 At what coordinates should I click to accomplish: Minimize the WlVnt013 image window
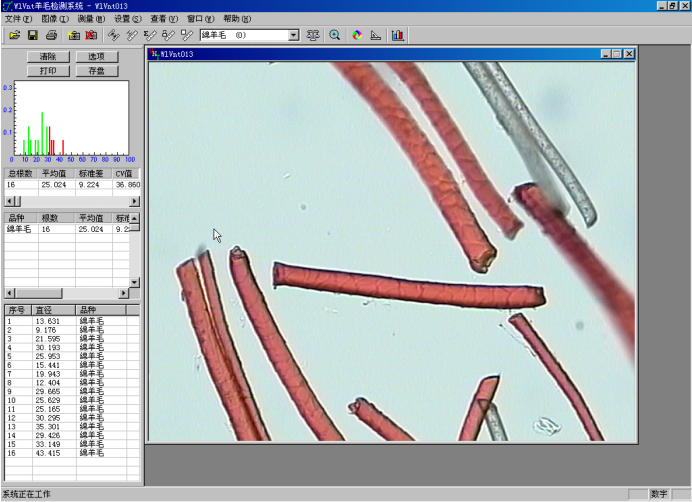click(606, 54)
